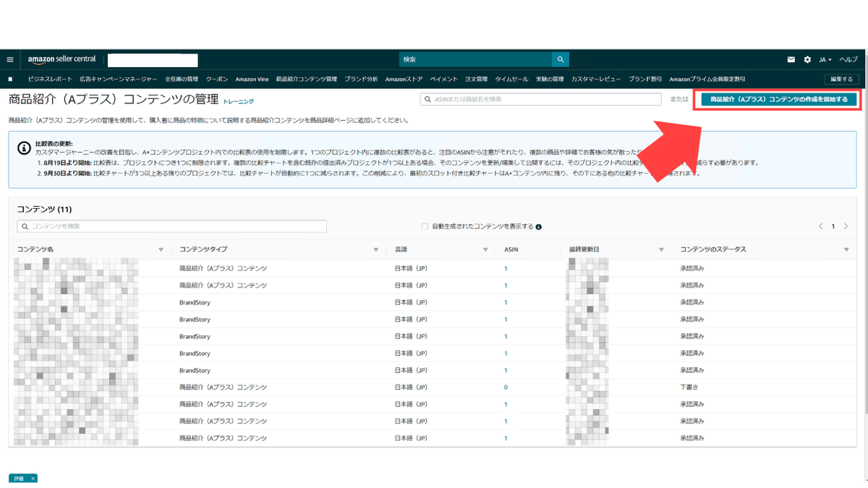Screen dimensions: 868x488
Task: Go to next page with right chevron
Action: [846, 226]
